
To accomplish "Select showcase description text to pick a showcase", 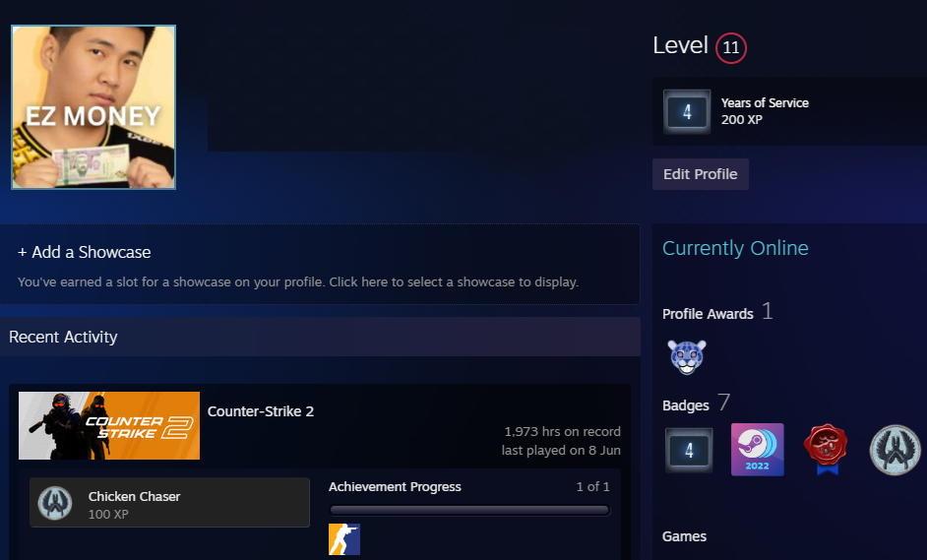I will click(298, 282).
